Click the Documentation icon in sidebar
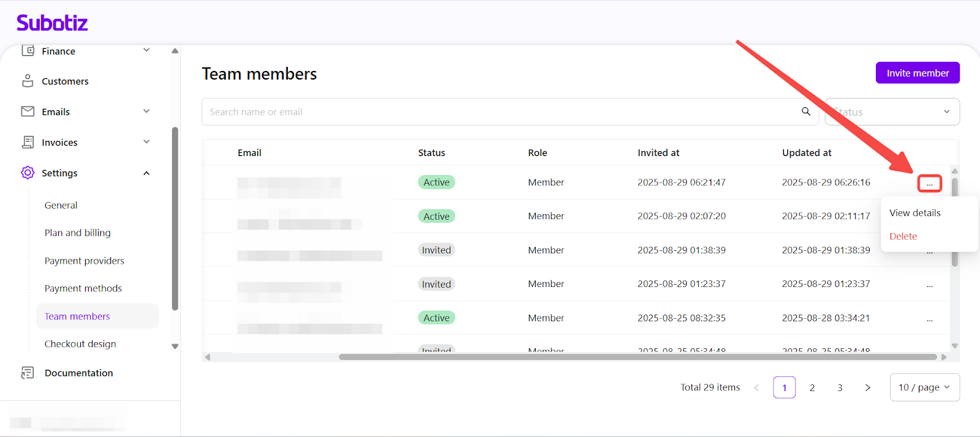 click(28, 373)
